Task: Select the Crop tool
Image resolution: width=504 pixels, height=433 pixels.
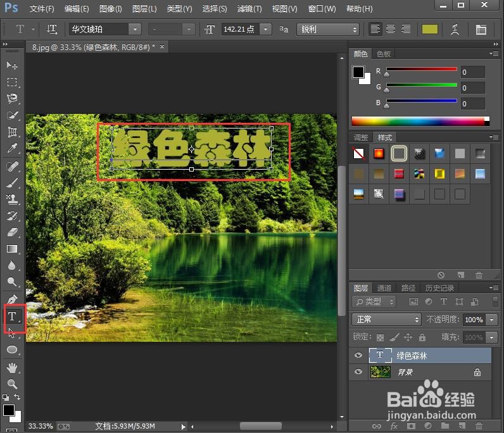Action: pyautogui.click(x=12, y=132)
